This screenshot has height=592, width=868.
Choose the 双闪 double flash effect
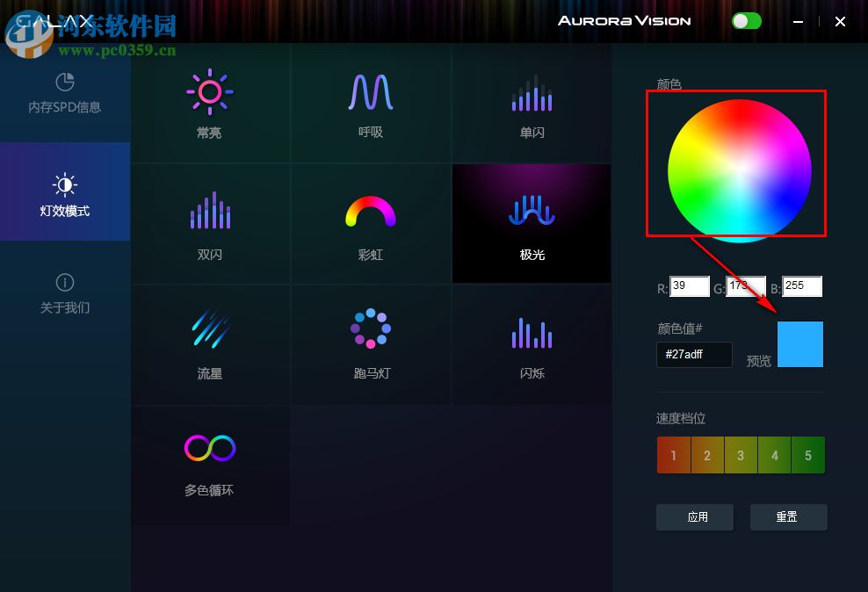point(210,223)
